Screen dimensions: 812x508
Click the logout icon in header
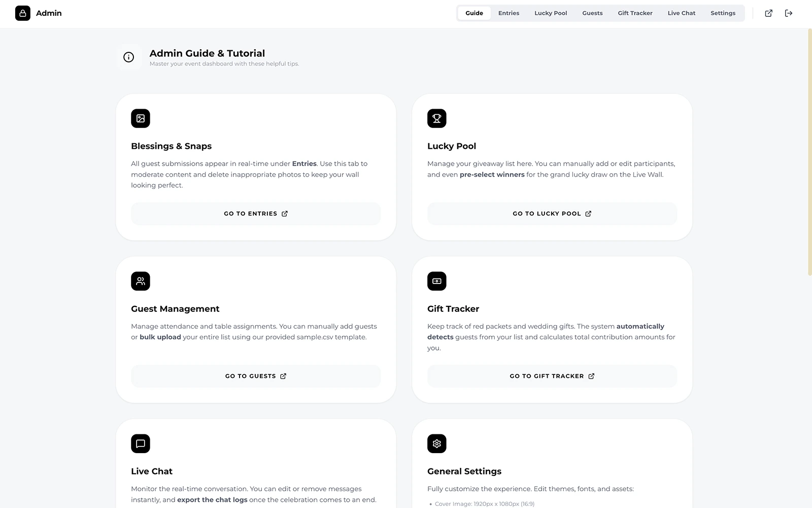789,13
